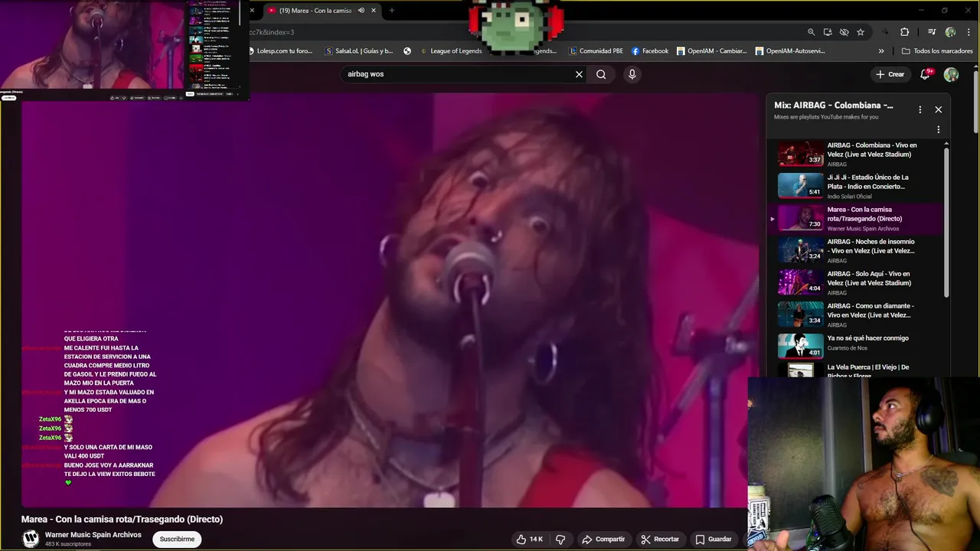Open the media controls icon in the toolbar
Image resolution: width=980 pixels, height=551 pixels.
tap(932, 32)
